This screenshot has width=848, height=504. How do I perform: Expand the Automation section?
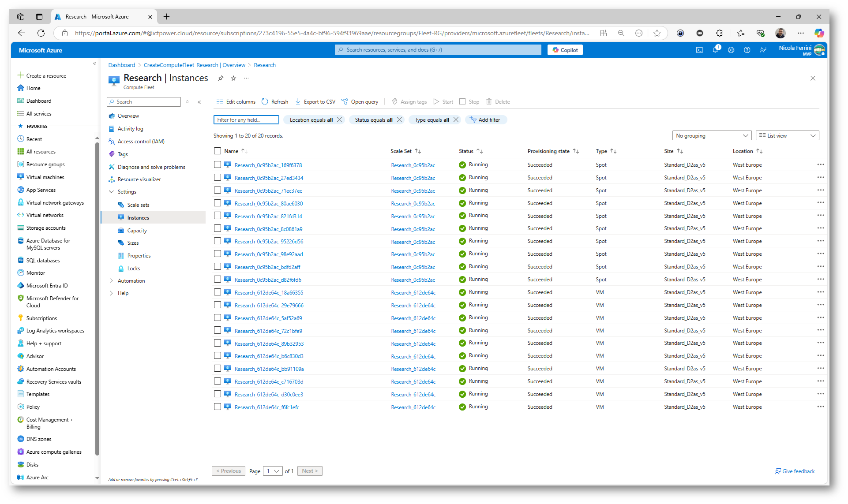(x=112, y=281)
